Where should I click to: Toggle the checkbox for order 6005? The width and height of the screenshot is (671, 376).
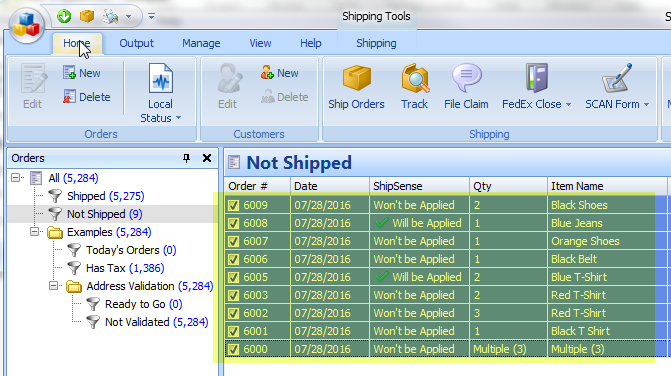(x=233, y=277)
